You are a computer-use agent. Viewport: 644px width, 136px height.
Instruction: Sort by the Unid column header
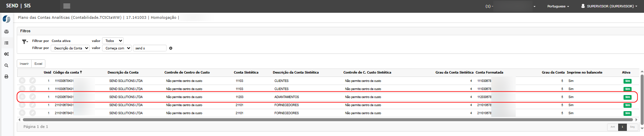(x=47, y=72)
